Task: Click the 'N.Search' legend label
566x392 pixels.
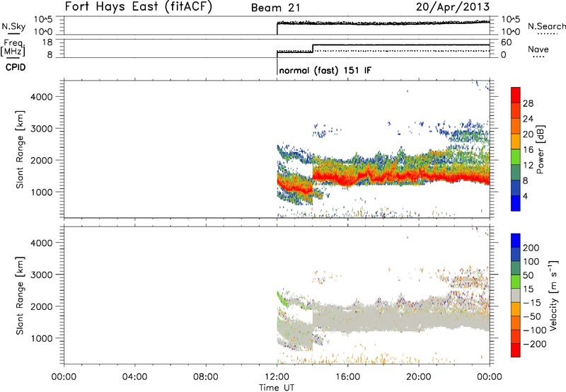Action: pyautogui.click(x=546, y=26)
